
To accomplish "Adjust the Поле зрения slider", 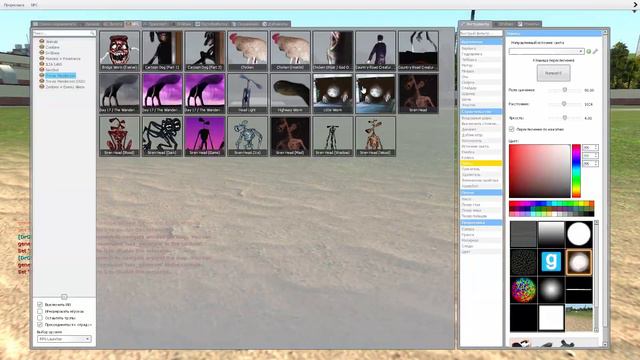I will (x=565, y=90).
